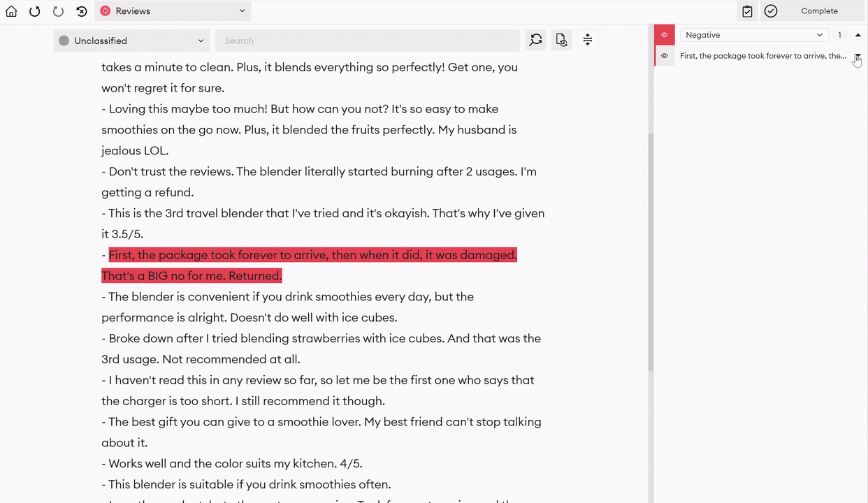This screenshot has width=868, height=503.
Task: Toggle the Negative class visibility eye
Action: (665, 35)
